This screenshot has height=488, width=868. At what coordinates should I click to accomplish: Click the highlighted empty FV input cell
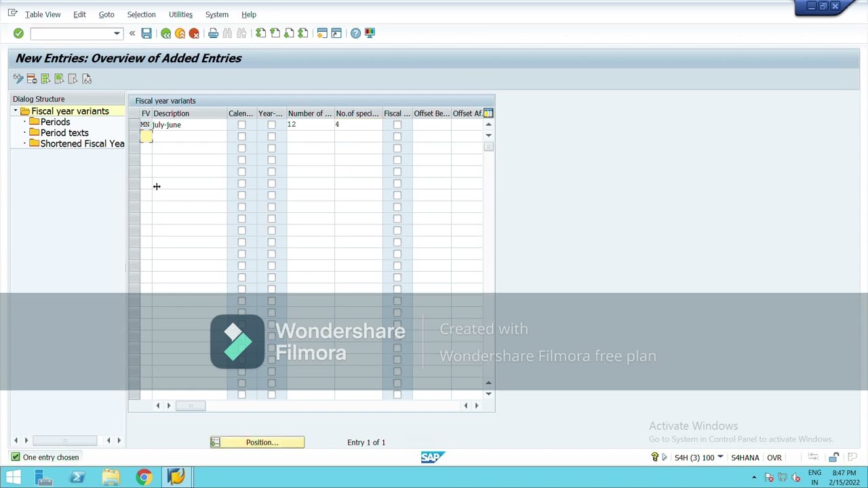146,136
